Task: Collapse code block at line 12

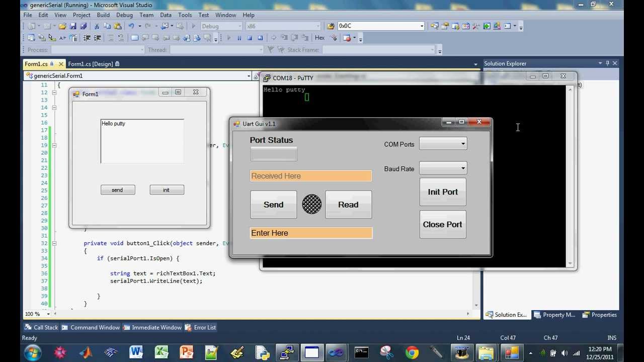Action: click(x=54, y=93)
